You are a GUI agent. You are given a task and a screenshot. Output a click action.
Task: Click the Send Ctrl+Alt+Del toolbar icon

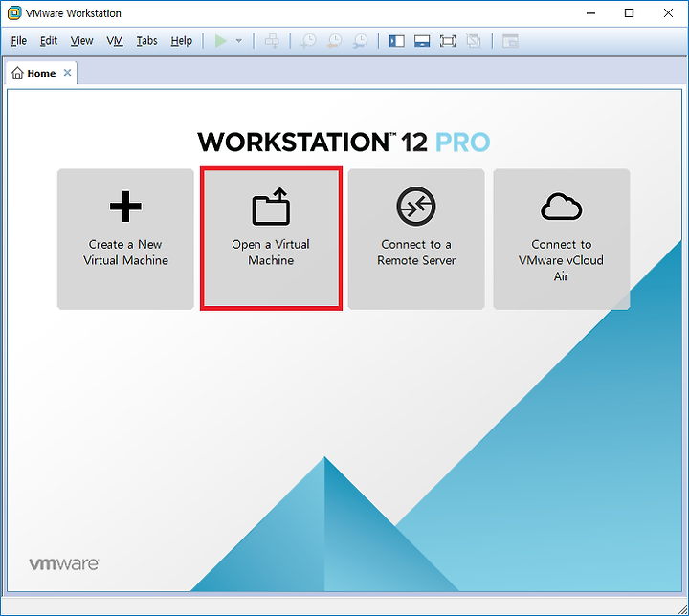tap(272, 41)
